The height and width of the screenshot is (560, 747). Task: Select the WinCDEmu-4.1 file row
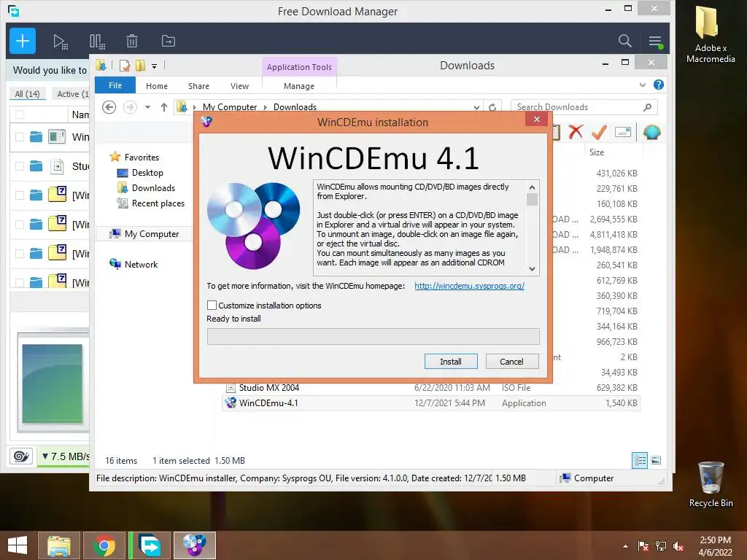431,402
